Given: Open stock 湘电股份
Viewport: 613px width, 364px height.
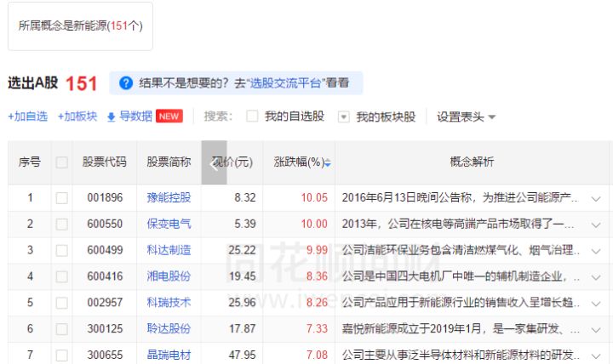Looking at the screenshot, I should tap(169, 276).
